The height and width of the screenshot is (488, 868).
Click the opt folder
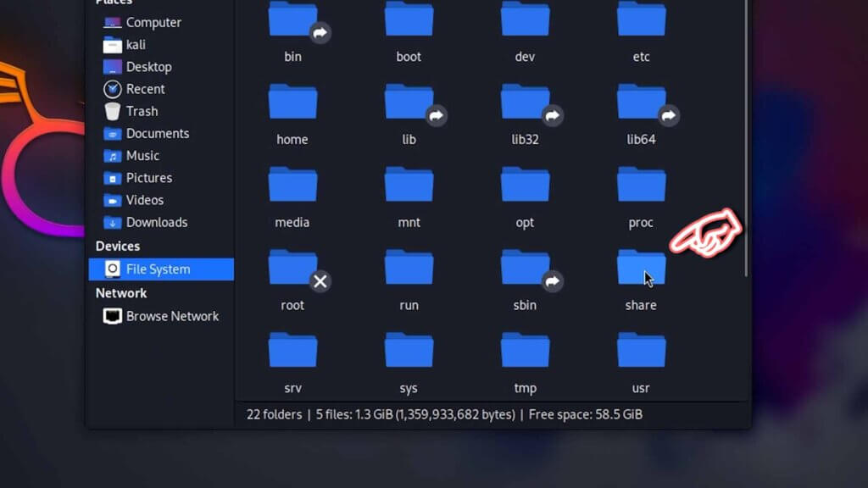[525, 184]
